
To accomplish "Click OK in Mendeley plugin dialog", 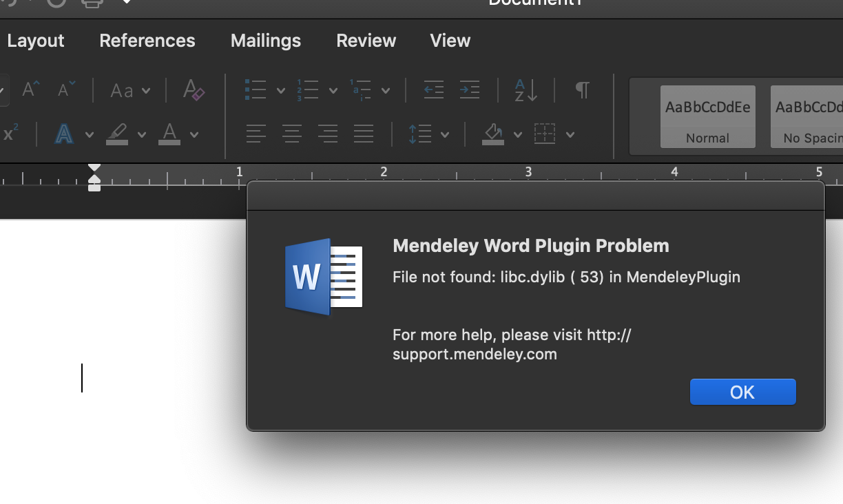I will (743, 392).
